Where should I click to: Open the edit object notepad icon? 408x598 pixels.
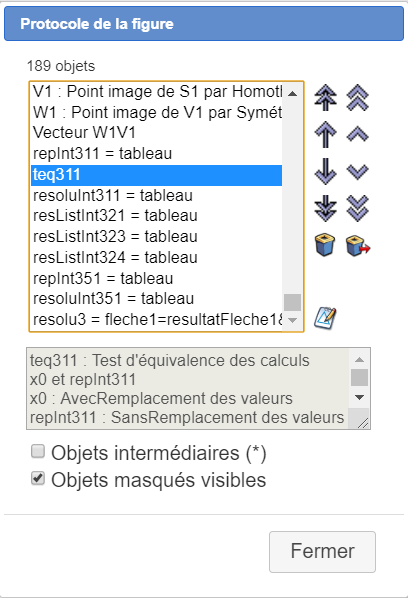[x=325, y=318]
